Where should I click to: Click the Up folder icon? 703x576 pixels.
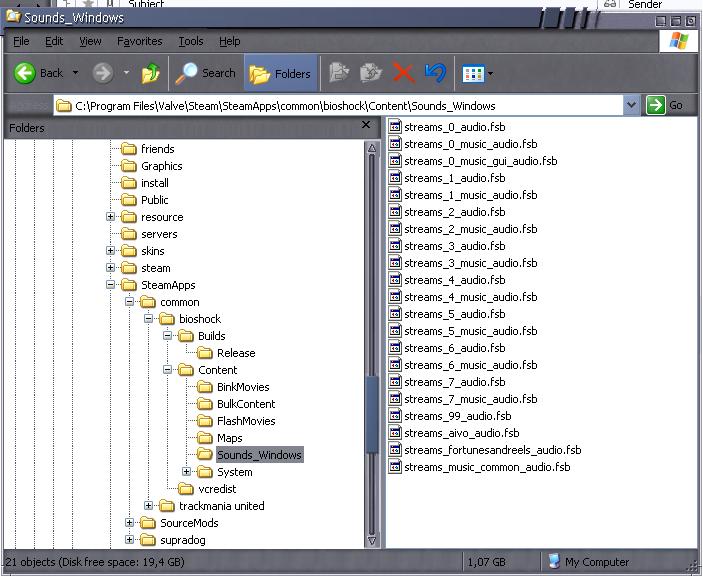coord(151,73)
